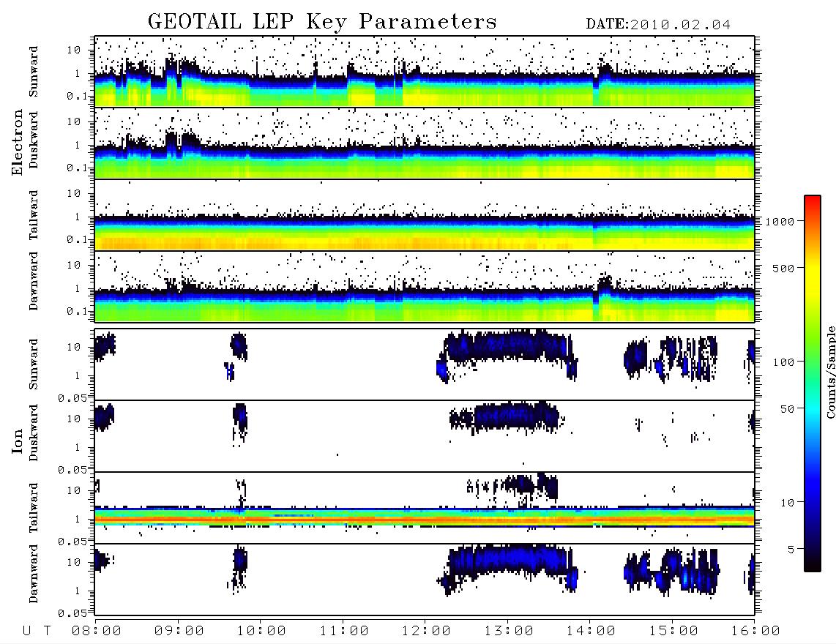Click the 50 tick on colorbar
Viewport: 836px width, 644px height.
point(786,409)
